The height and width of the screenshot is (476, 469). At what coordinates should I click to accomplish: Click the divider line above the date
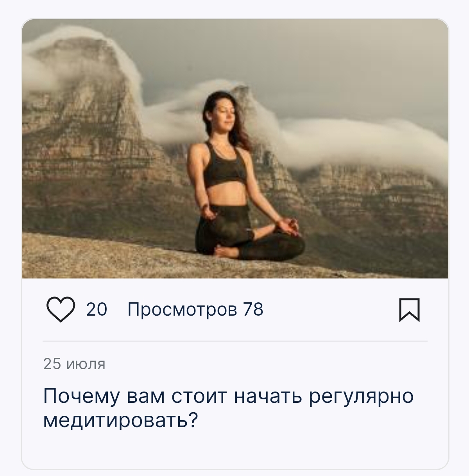click(x=235, y=341)
